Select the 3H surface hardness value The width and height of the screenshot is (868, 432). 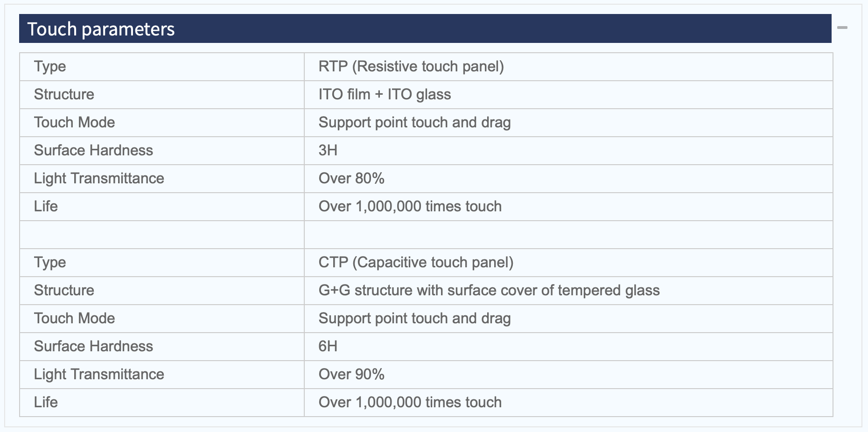[328, 150]
